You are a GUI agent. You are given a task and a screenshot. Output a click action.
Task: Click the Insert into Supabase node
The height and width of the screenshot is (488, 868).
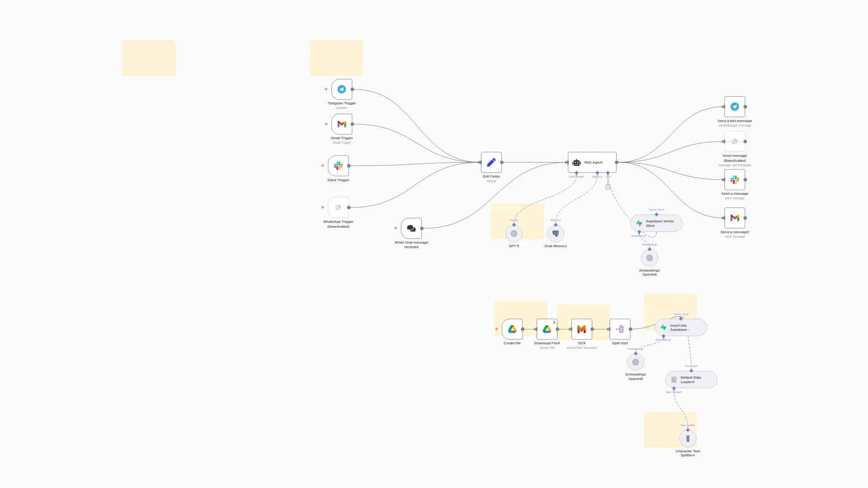pos(680,328)
